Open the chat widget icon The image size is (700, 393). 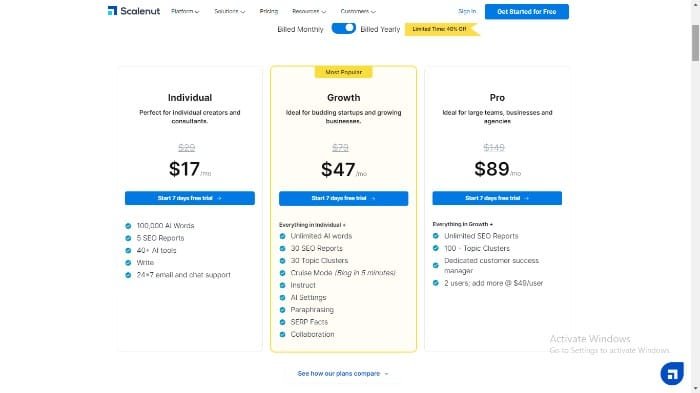pos(672,373)
